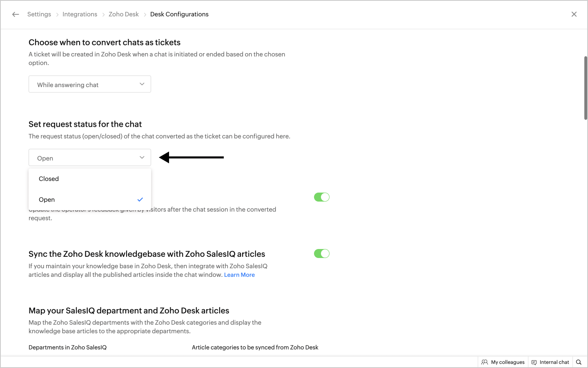Click the search magnifier icon
Screen dimensions: 588x368
coord(579,362)
